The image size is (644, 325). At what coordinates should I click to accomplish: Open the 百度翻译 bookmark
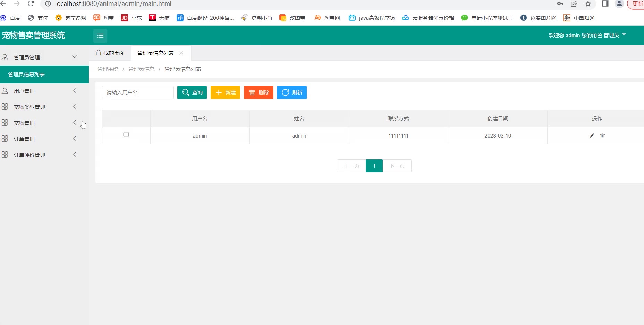tap(205, 18)
